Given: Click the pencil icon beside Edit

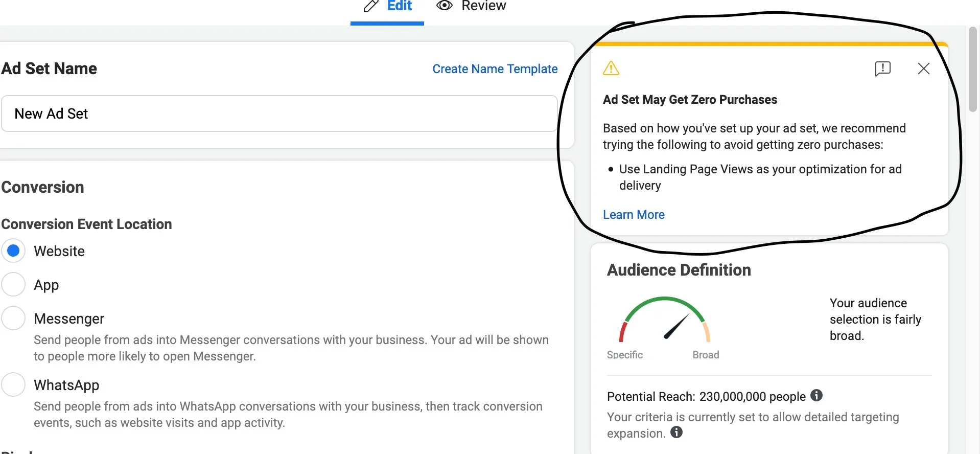Looking at the screenshot, I should pyautogui.click(x=371, y=6).
